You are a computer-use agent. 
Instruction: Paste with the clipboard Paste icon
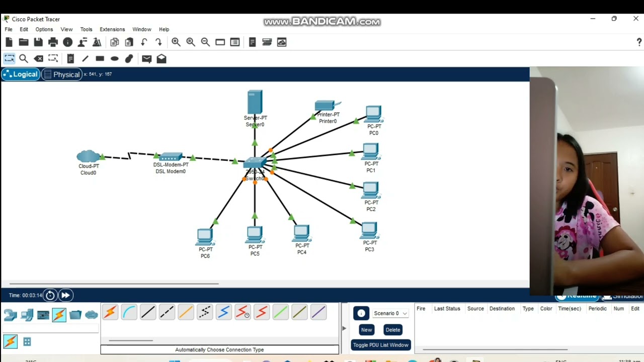click(x=129, y=42)
